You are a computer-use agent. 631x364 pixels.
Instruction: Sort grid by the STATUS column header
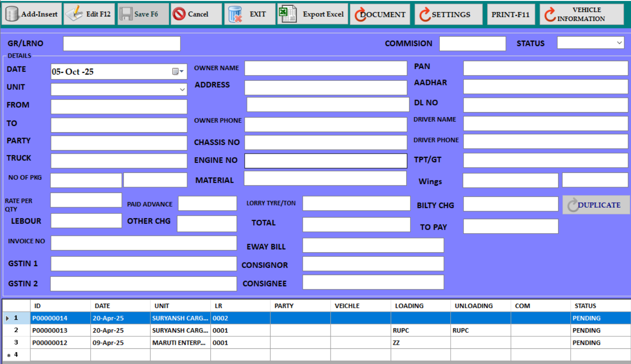(x=600, y=306)
